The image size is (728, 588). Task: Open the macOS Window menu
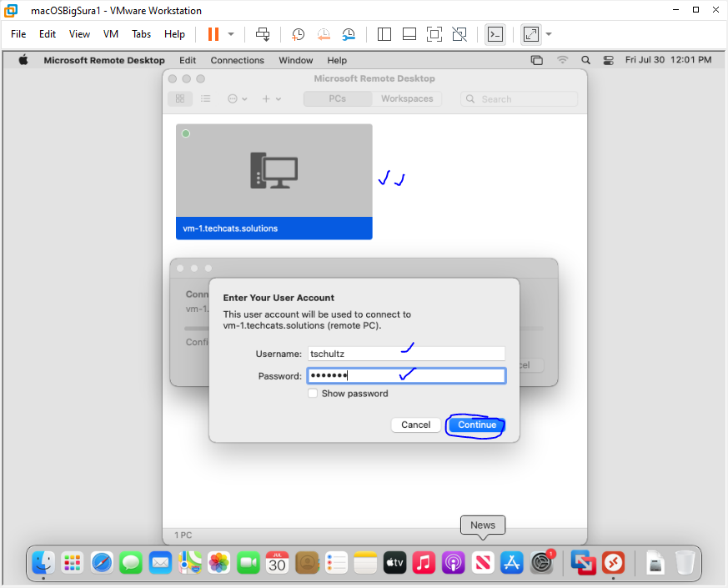point(296,60)
